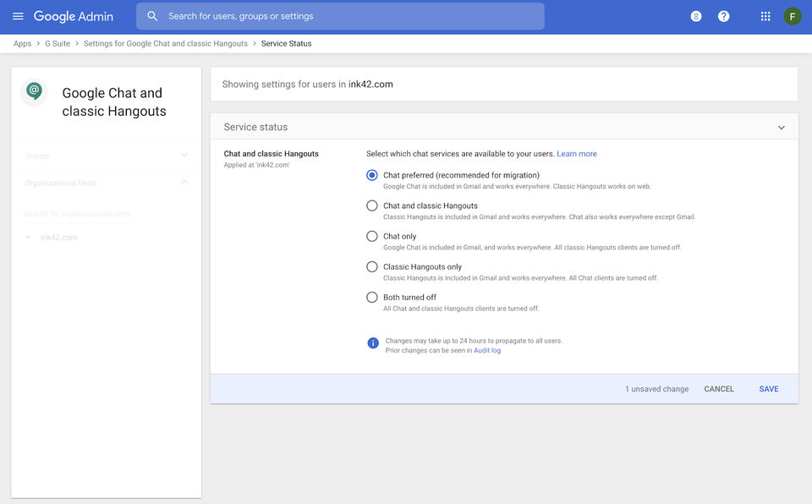Open the account support icon
Screen dimensions: 812x504
pos(696,16)
